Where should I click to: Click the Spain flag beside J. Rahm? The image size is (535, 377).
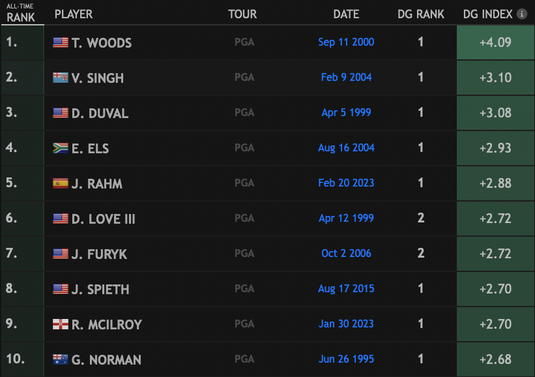[60, 183]
